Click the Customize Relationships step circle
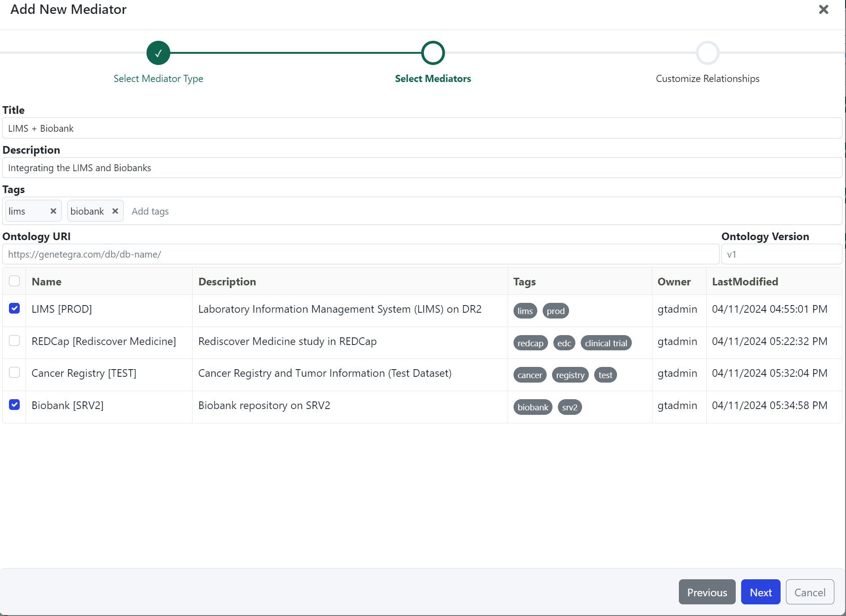This screenshot has height=616, width=846. [x=707, y=53]
